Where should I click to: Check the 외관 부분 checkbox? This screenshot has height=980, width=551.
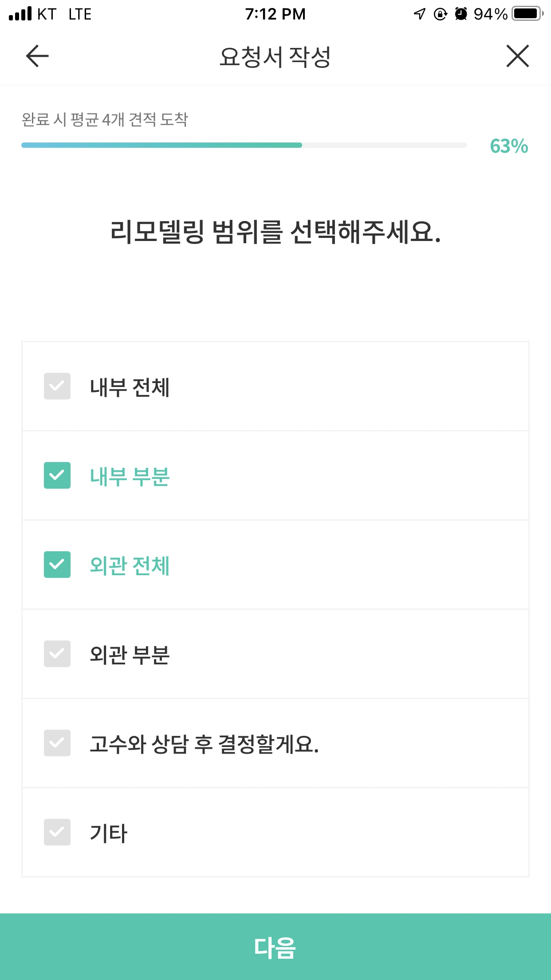point(57,654)
